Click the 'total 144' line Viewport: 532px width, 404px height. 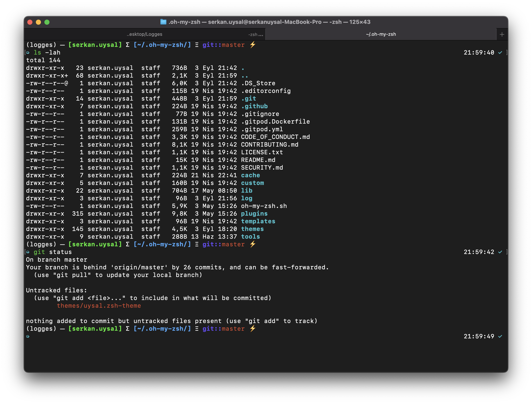click(x=43, y=60)
